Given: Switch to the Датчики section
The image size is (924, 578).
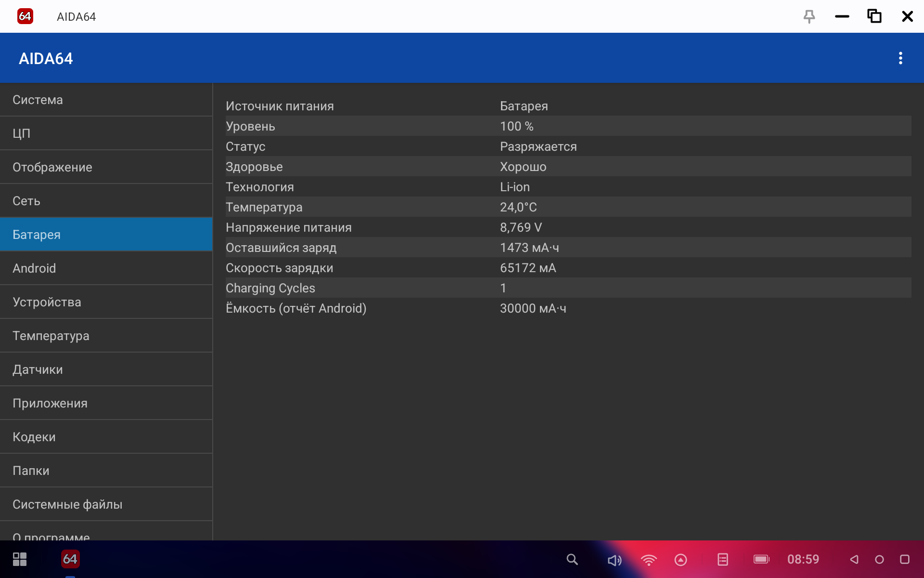Looking at the screenshot, I should 106,369.
